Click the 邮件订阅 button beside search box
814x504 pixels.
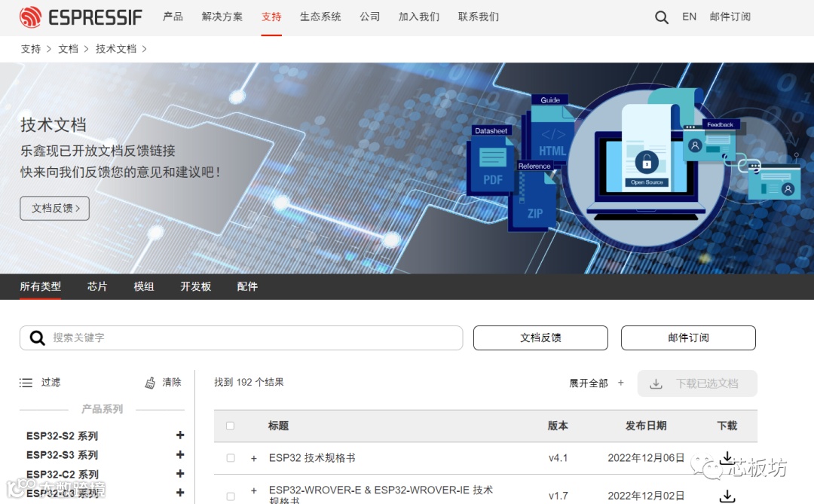(x=688, y=338)
